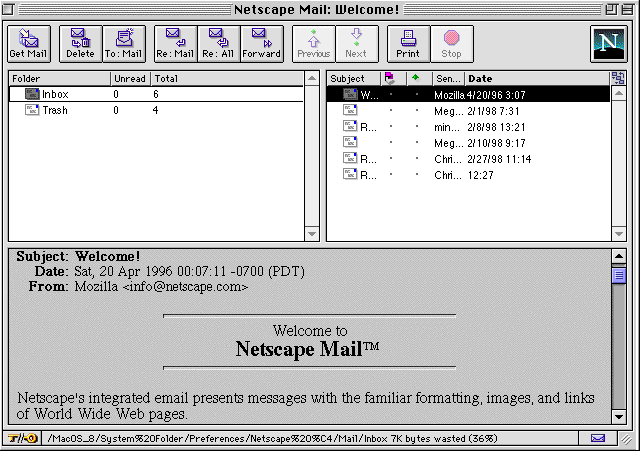Screen dimensions: 640x451
Task: Sort messages by the Subject column header
Action: [x=348, y=78]
